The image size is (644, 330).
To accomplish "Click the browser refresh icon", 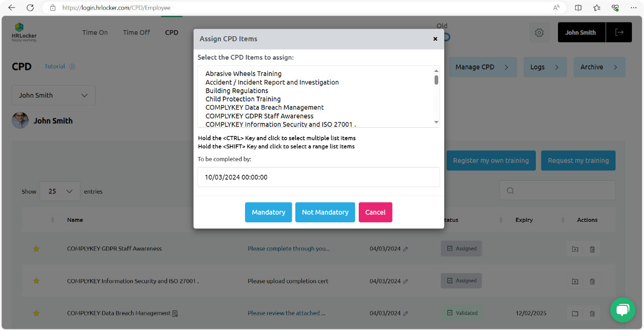I will [x=30, y=8].
